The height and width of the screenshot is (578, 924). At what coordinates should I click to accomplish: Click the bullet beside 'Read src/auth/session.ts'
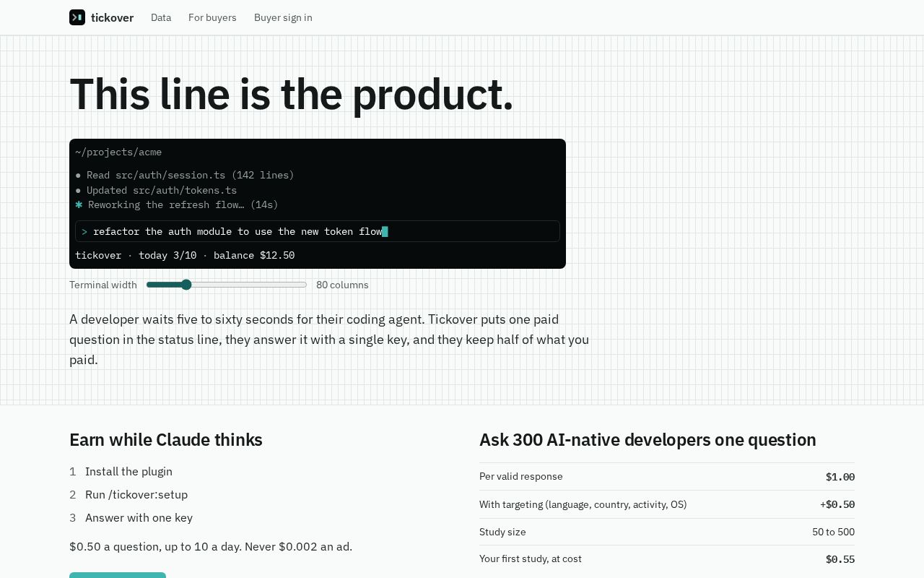click(x=78, y=176)
